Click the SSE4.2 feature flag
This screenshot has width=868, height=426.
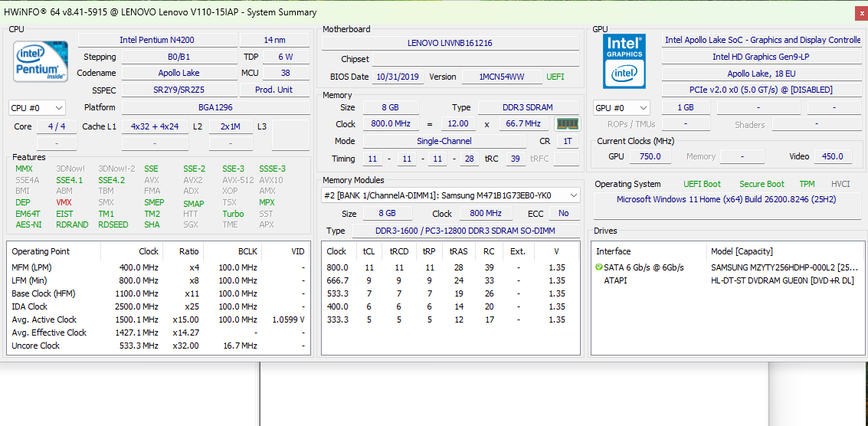pos(111,180)
